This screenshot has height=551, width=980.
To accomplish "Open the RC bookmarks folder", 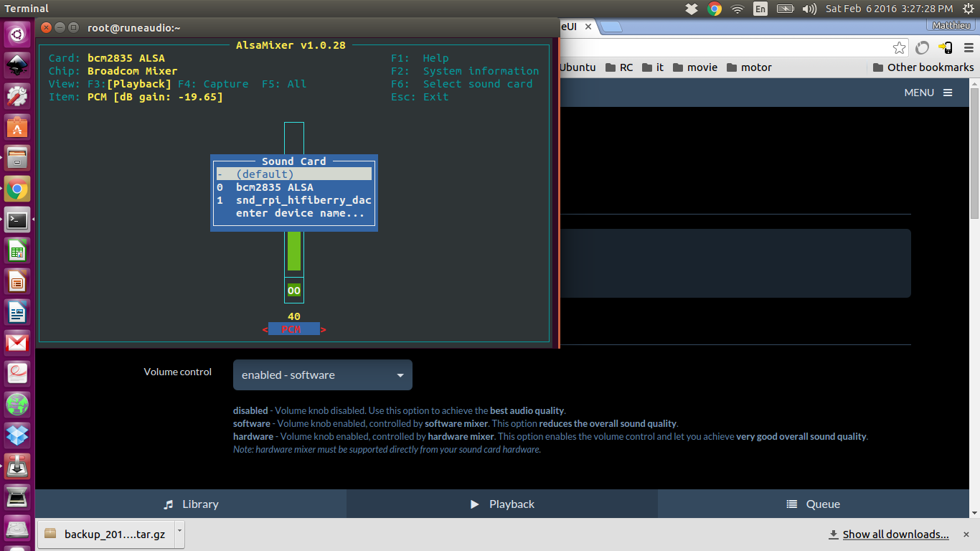I will coord(619,67).
